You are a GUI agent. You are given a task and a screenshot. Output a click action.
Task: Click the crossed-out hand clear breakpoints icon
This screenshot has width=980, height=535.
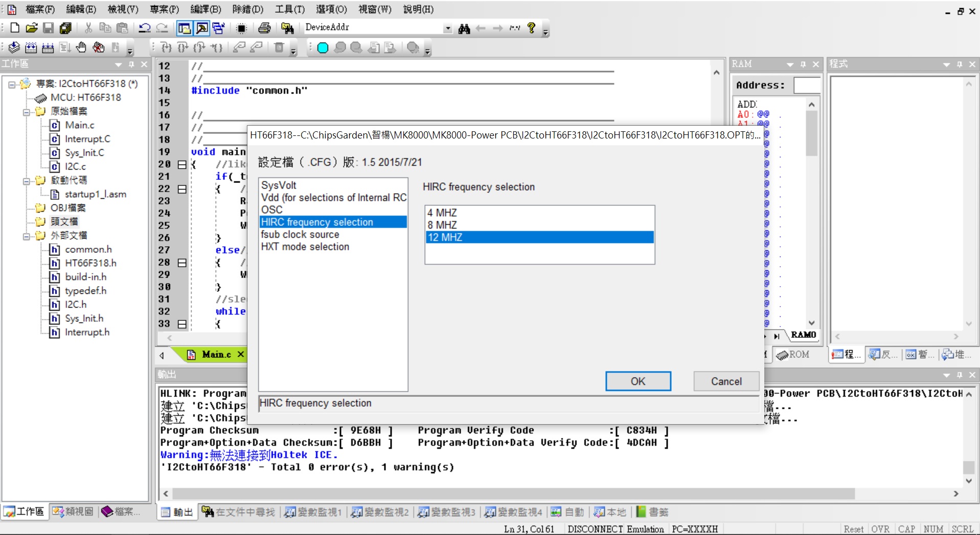[x=99, y=48]
